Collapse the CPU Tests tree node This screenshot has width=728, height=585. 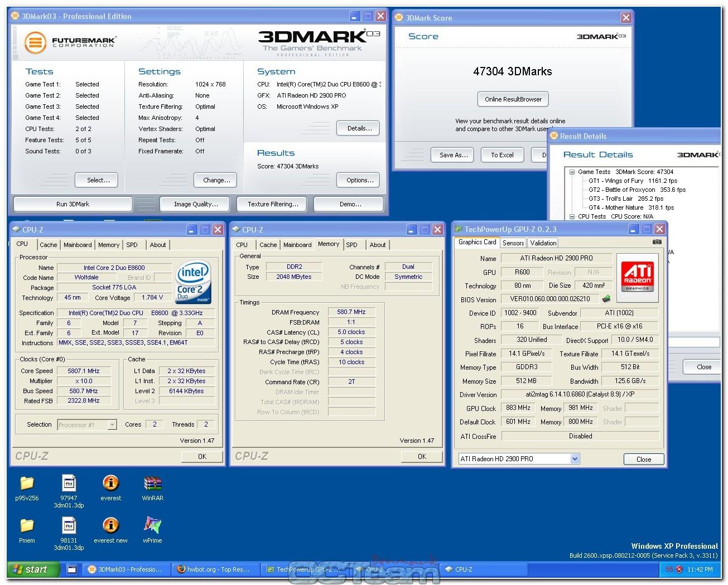(572, 216)
